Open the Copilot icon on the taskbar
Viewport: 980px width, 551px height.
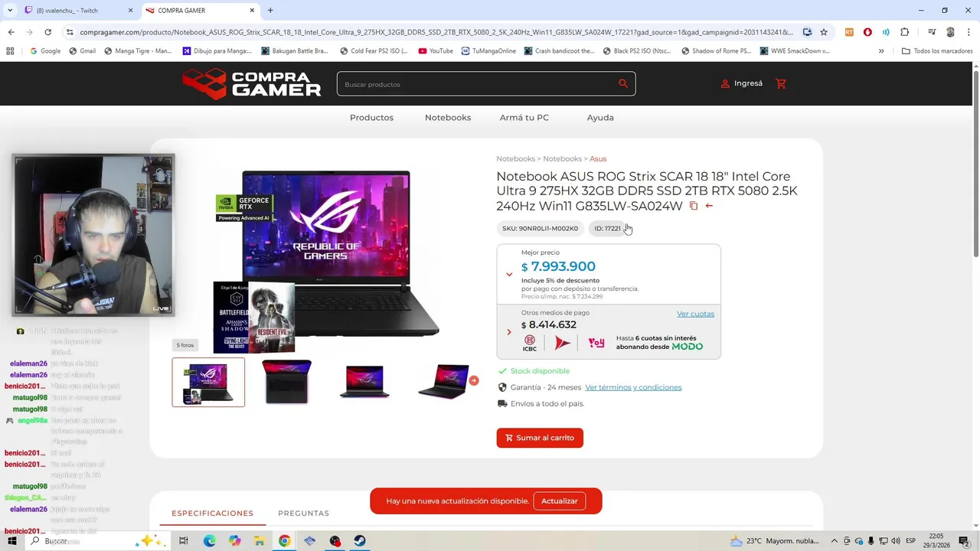coord(234,541)
